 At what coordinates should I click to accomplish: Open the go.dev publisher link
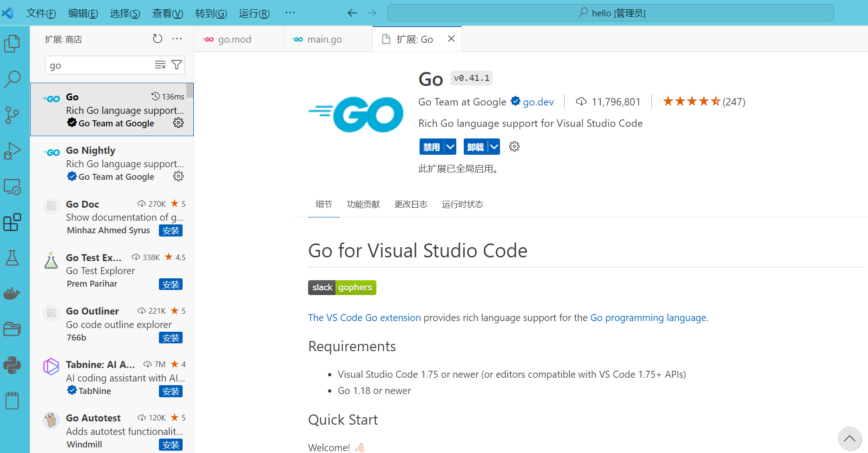pos(538,102)
